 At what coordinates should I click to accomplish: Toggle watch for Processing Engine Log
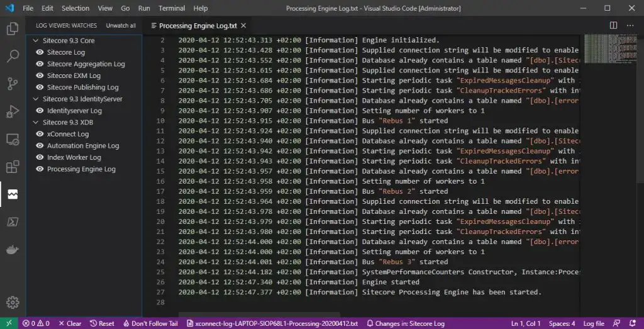[40, 169]
